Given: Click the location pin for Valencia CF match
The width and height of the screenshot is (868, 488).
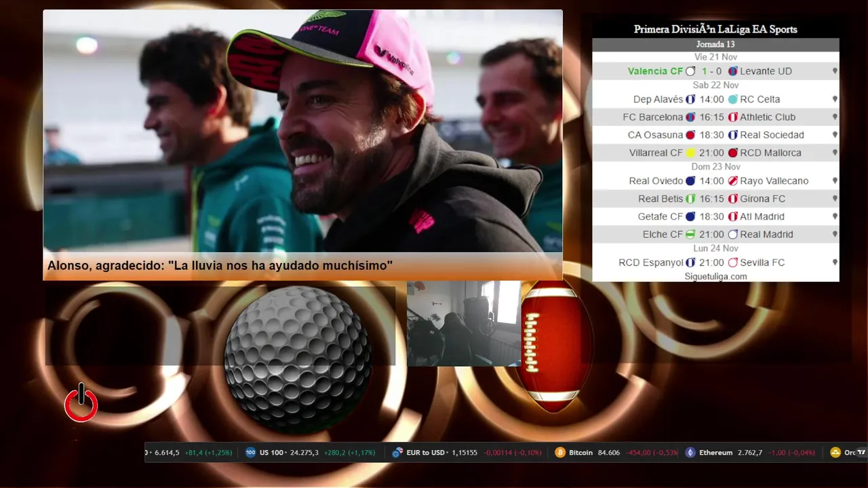Looking at the screenshot, I should pos(835,71).
